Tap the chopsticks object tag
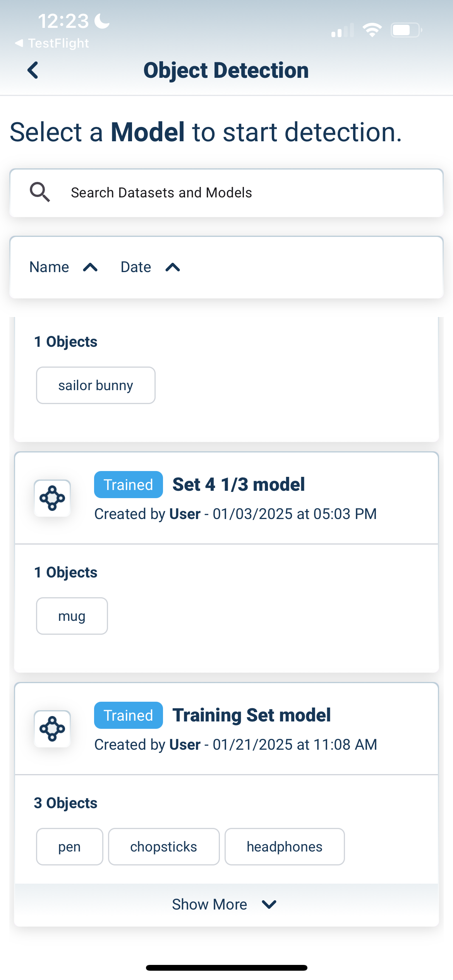 (163, 847)
